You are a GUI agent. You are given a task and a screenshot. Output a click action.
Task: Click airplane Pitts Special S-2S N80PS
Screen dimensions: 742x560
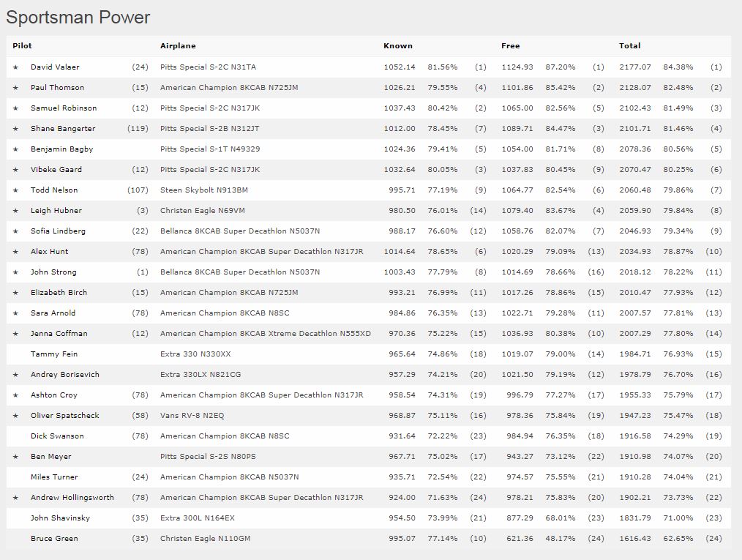(208, 457)
